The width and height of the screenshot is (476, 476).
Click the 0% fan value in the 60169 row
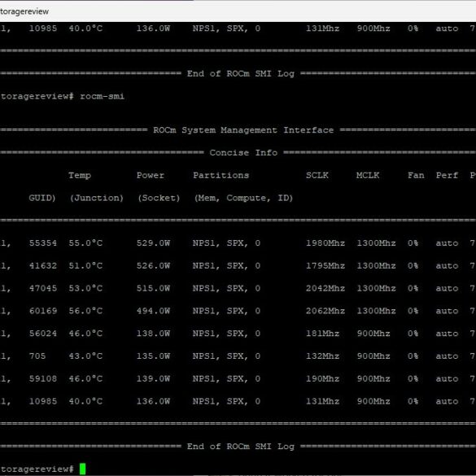(x=413, y=311)
